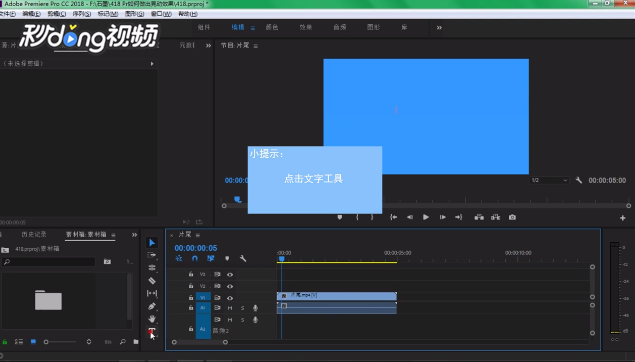Click Export Frame camera icon
Screen dimensions: 635x362
click(512, 217)
